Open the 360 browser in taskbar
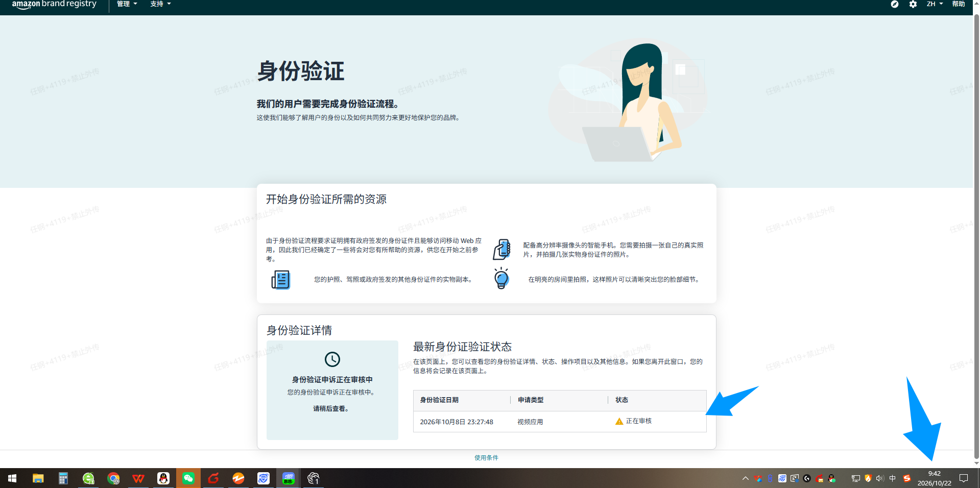980x488 pixels. pos(88,478)
